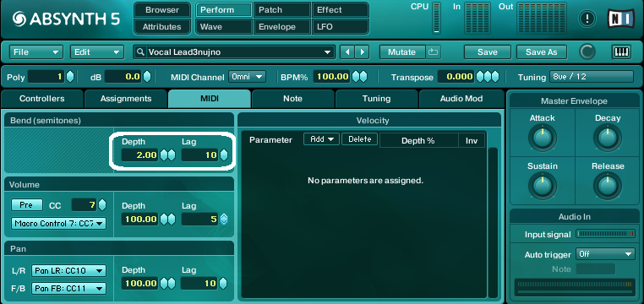The width and height of the screenshot is (644, 304).
Task: Open the Pan FB: CC11 dropdown
Action: point(68,289)
